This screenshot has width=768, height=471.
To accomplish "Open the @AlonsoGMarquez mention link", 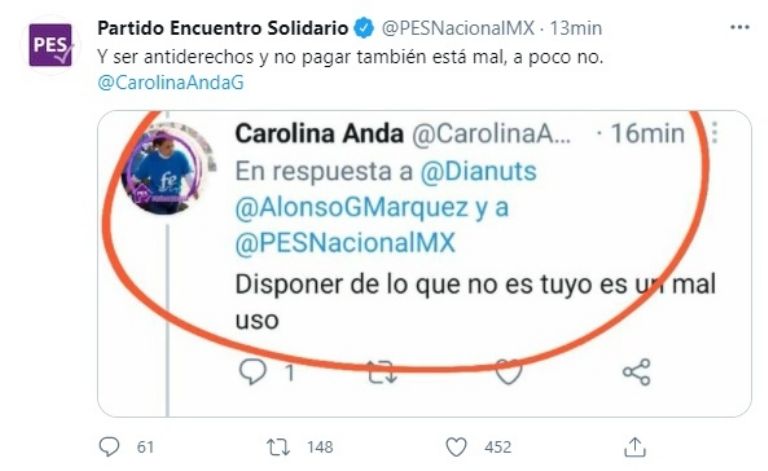I will (x=352, y=208).
